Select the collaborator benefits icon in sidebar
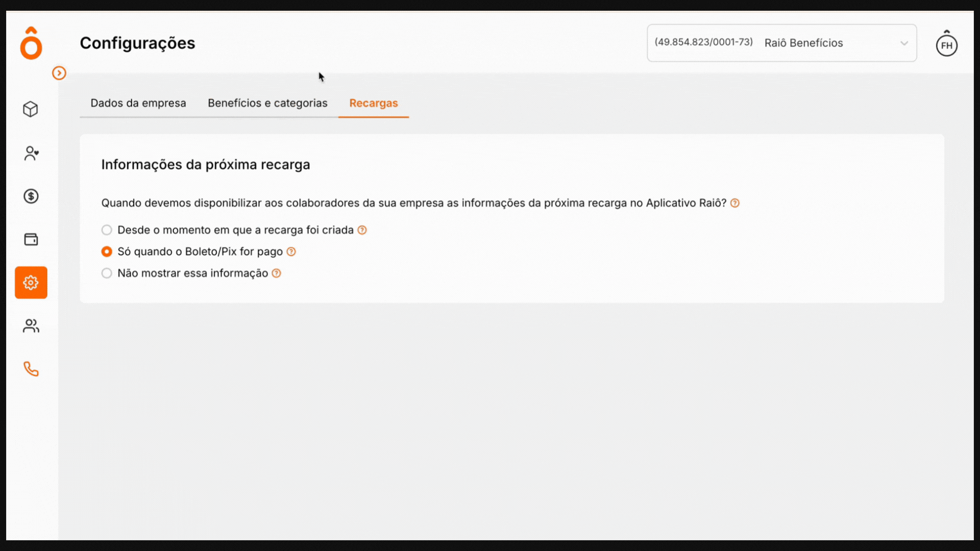 click(x=31, y=153)
